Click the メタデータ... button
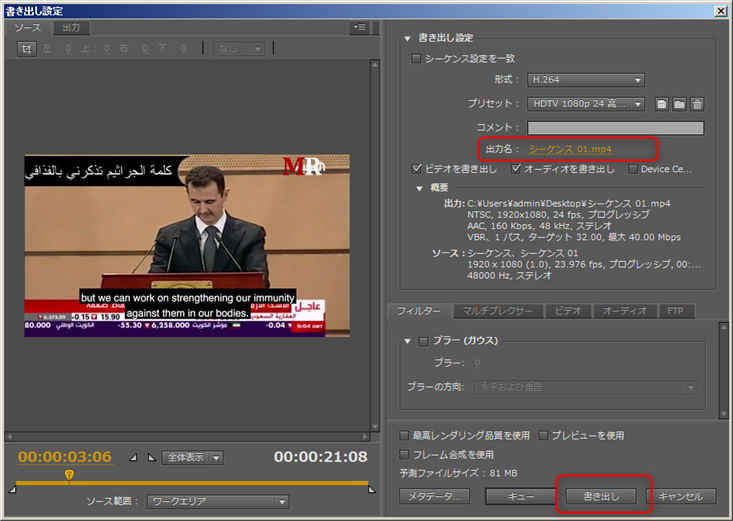The height and width of the screenshot is (521, 733). pos(434,496)
